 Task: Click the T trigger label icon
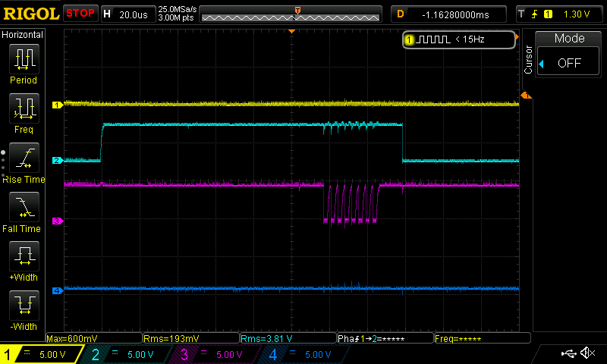521,14
